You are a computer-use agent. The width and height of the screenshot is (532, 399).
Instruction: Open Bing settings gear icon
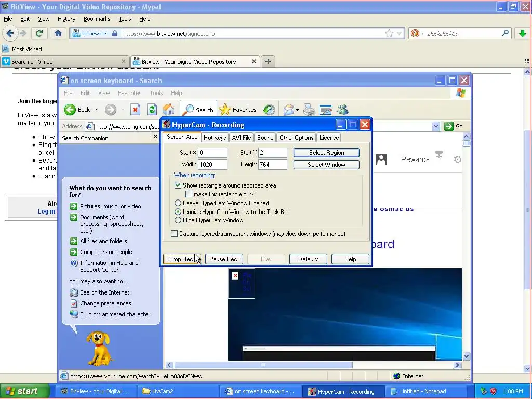(457, 159)
